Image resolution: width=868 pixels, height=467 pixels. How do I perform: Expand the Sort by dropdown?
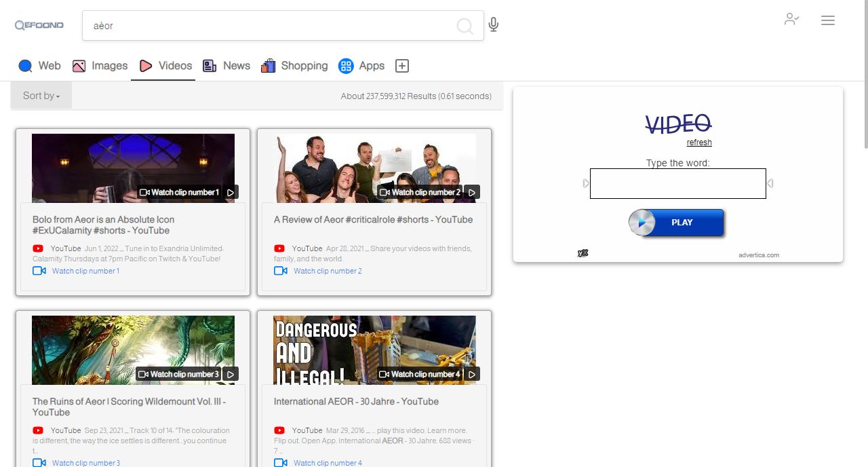click(x=41, y=96)
